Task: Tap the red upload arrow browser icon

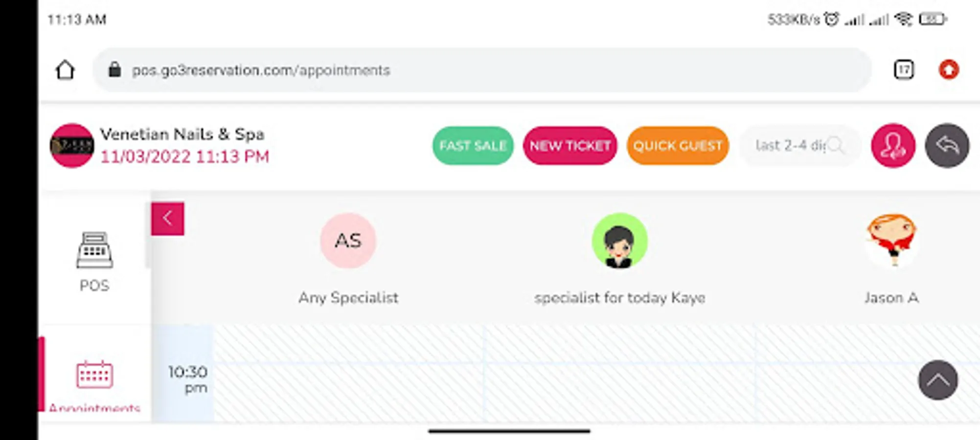Action: pos(948,70)
